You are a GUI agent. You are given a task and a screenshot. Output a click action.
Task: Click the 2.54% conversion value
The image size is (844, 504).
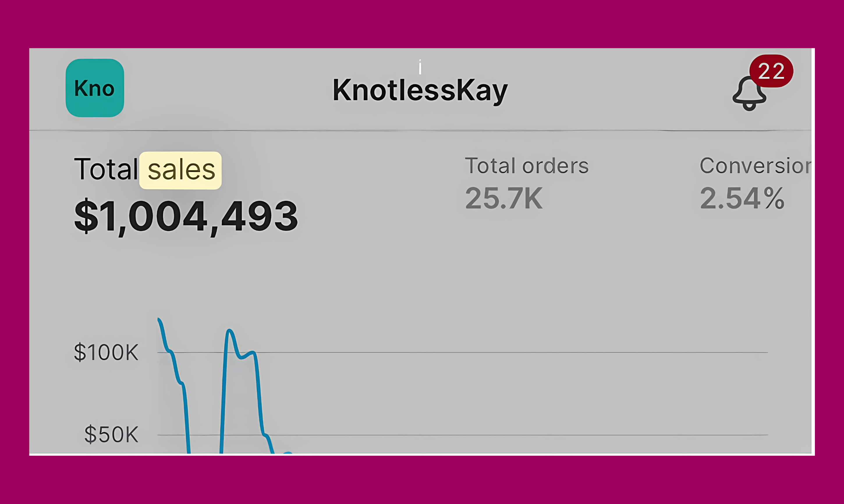(742, 198)
